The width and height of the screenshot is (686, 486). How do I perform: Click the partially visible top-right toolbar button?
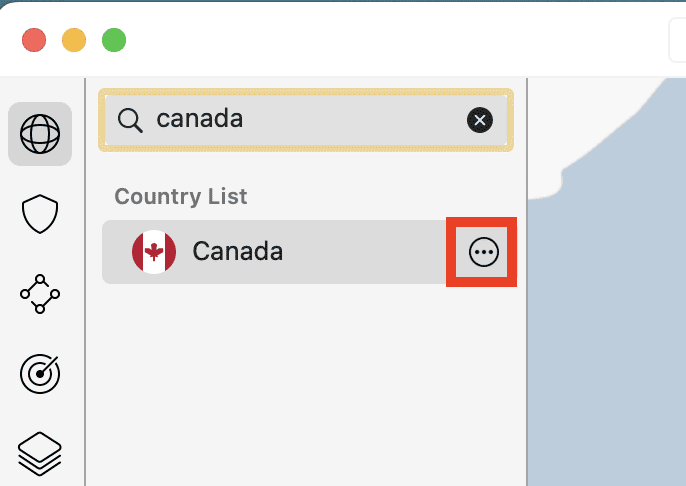click(x=677, y=40)
